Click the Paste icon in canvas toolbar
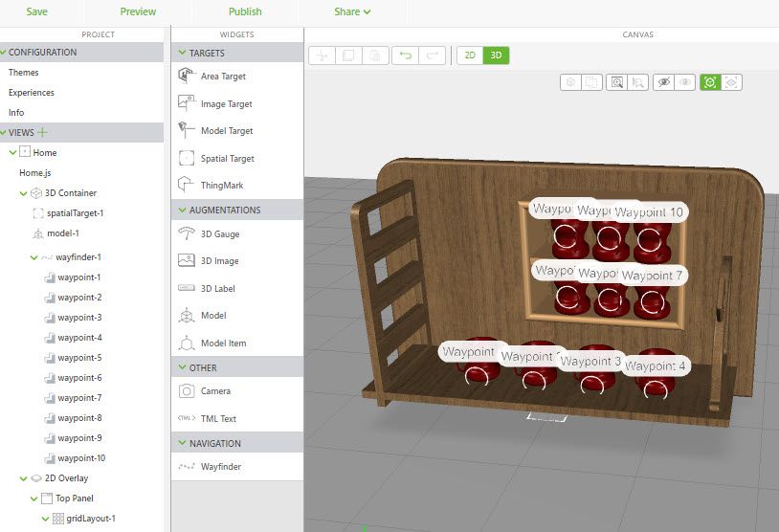This screenshot has height=532, width=779. coord(375,55)
